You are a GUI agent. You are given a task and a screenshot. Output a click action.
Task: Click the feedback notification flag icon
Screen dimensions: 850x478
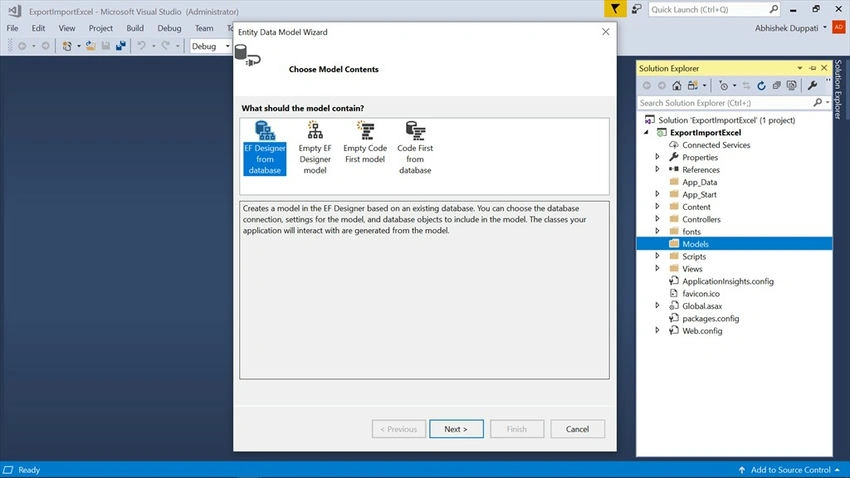click(x=615, y=9)
